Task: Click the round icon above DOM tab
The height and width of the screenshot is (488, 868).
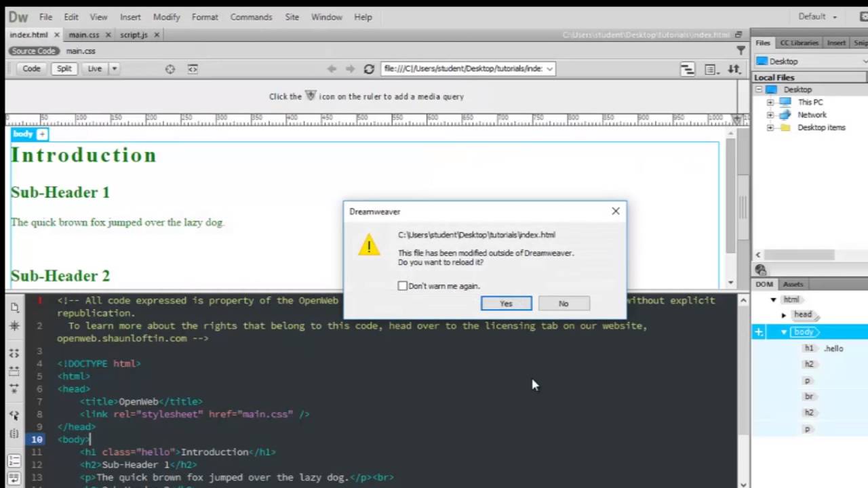Action: coord(760,270)
